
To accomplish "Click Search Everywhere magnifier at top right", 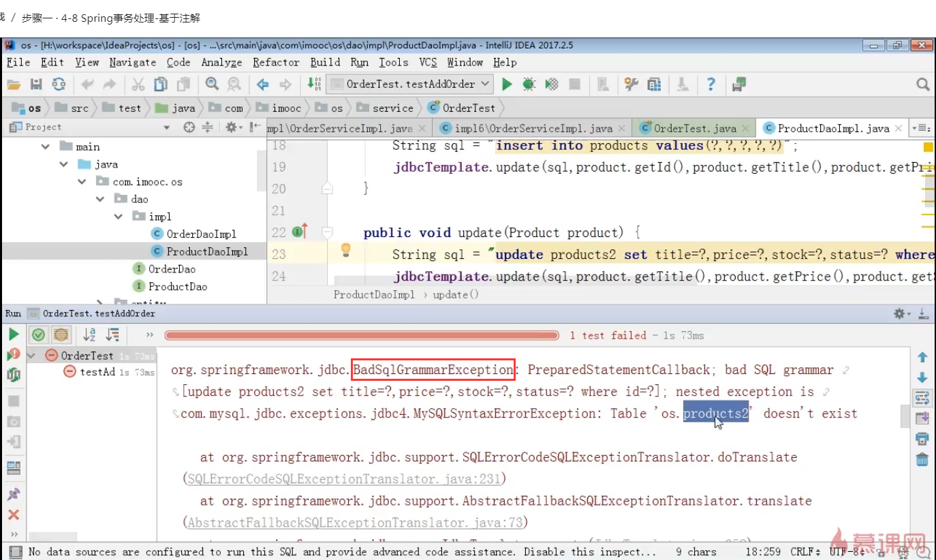I will pyautogui.click(x=923, y=84).
